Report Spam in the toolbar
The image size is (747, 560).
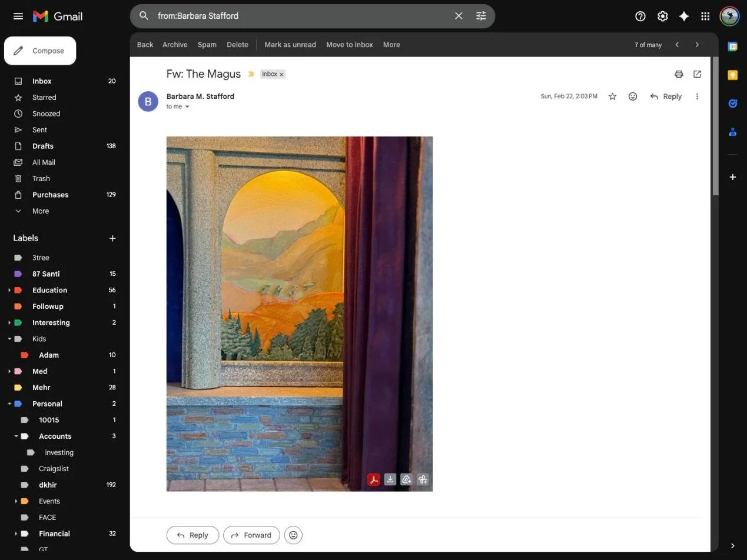(x=207, y=45)
